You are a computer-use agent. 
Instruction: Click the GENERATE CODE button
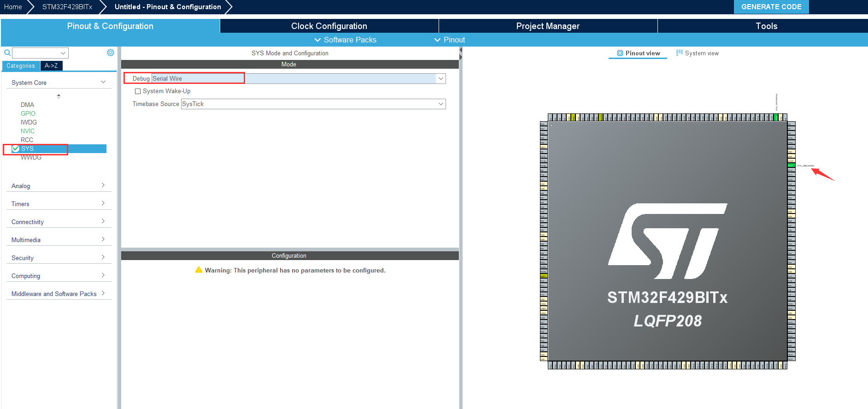[771, 7]
